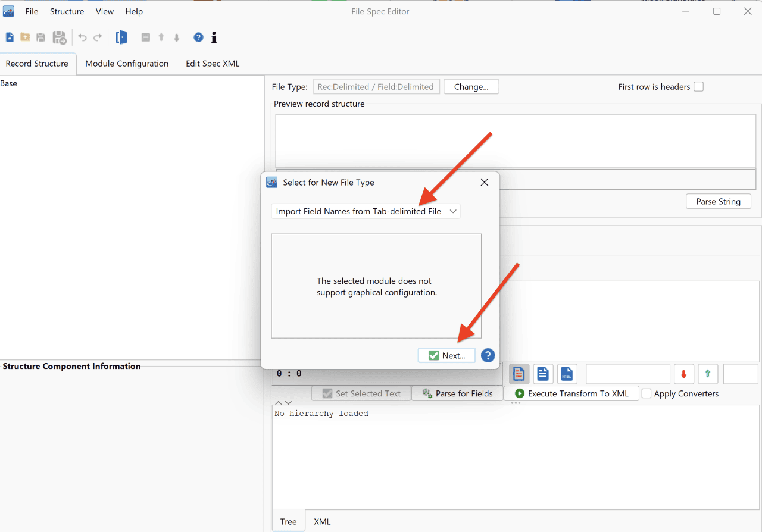762x532 pixels.
Task: Click the Redo arrow icon
Action: 98,37
